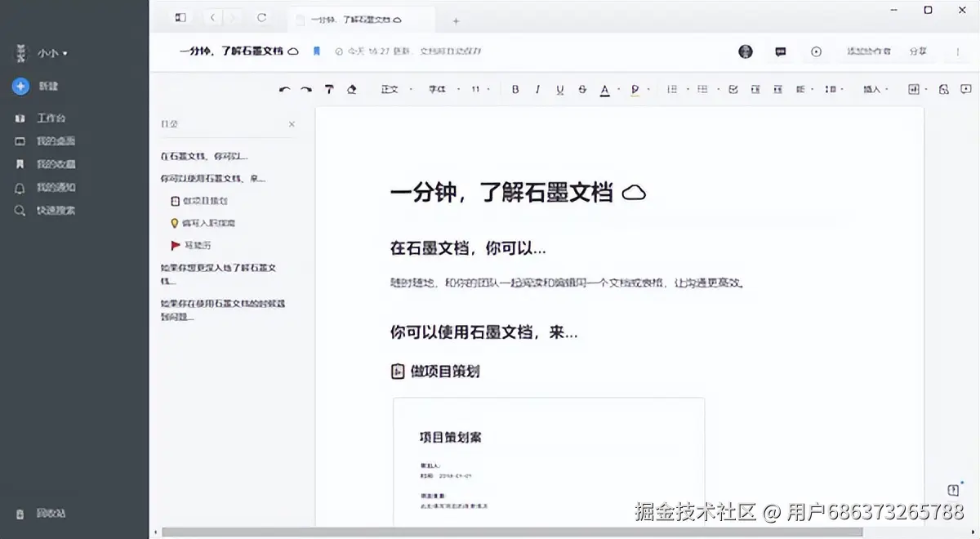Viewport: 980px width, 539px height.
Task: Click the 新建 create button
Action: tap(37, 86)
